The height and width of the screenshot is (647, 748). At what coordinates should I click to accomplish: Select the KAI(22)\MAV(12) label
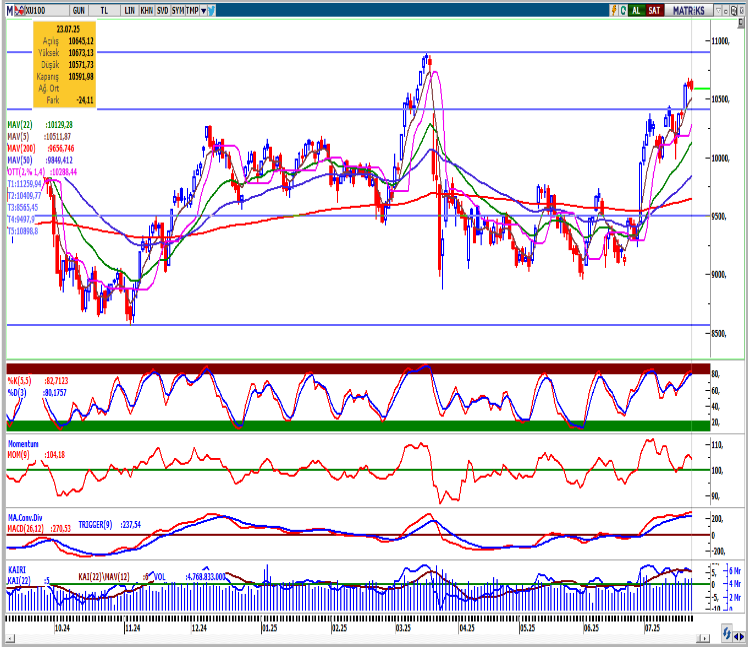pyautogui.click(x=104, y=577)
